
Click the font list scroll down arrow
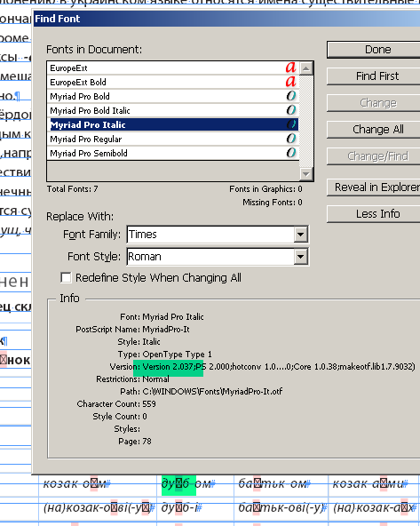[305, 174]
